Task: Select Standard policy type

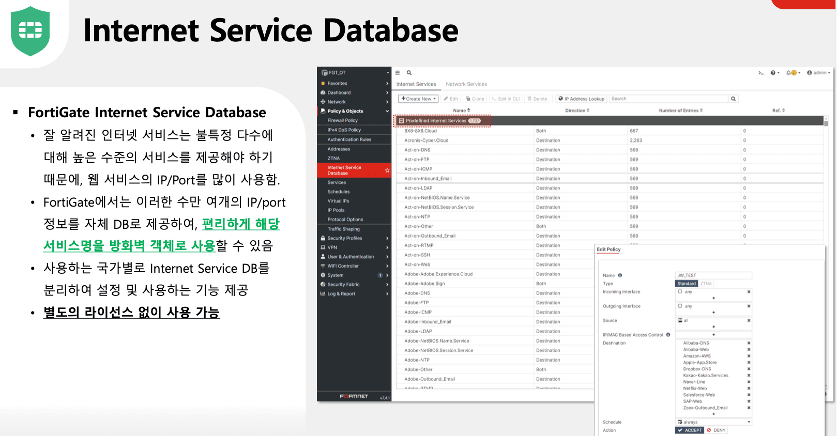Action: (686, 283)
